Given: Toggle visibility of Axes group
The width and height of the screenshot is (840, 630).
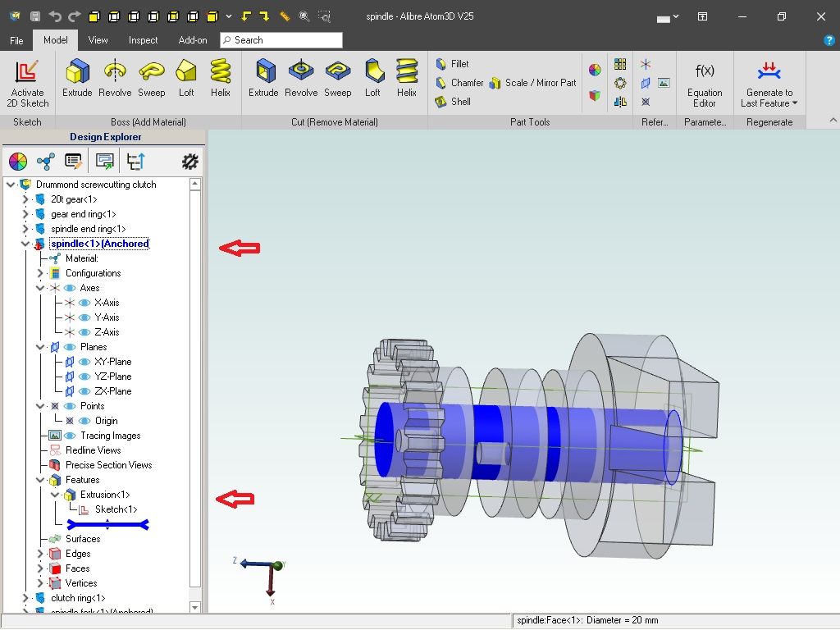Looking at the screenshot, I should pos(70,288).
